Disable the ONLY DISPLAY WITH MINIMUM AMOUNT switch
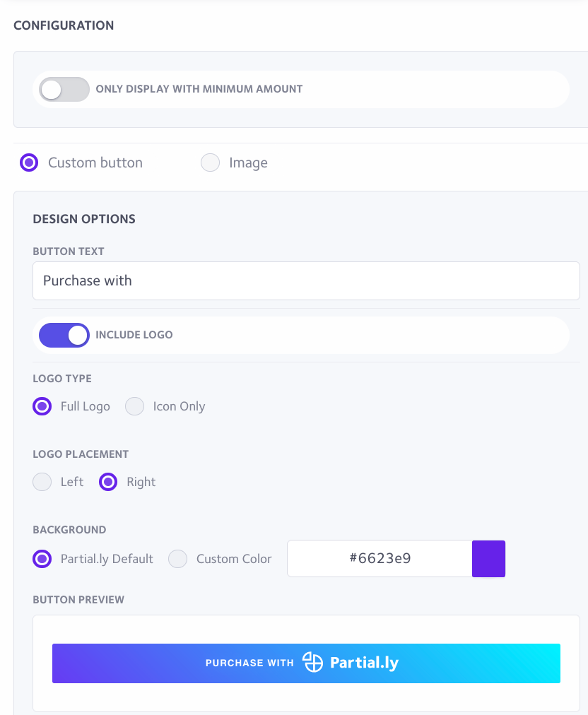Image resolution: width=588 pixels, height=715 pixels. pos(64,89)
